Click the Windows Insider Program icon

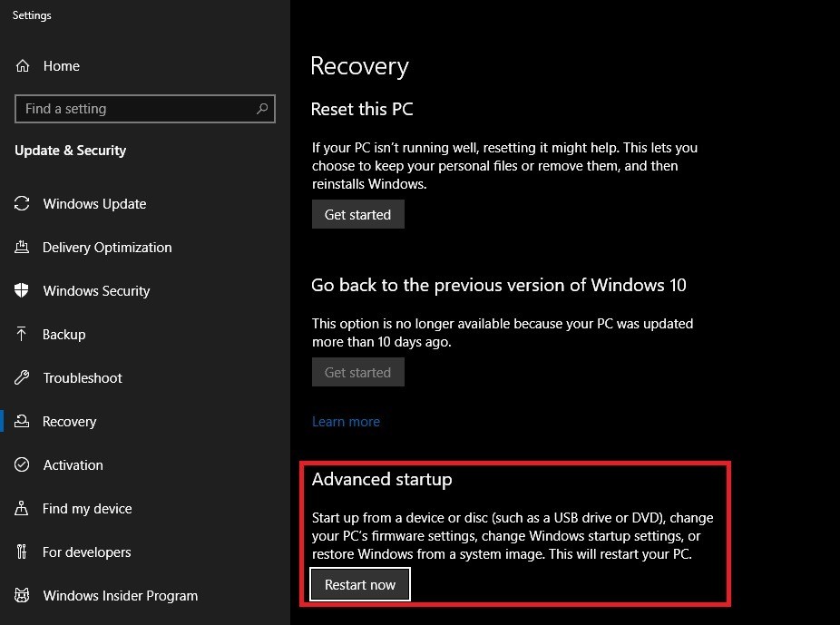point(22,596)
